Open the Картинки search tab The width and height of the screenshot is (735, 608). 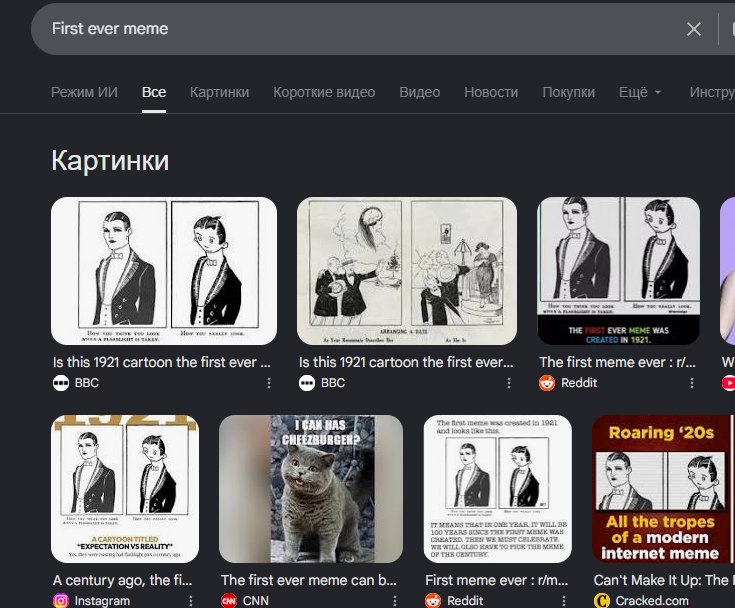click(x=219, y=92)
